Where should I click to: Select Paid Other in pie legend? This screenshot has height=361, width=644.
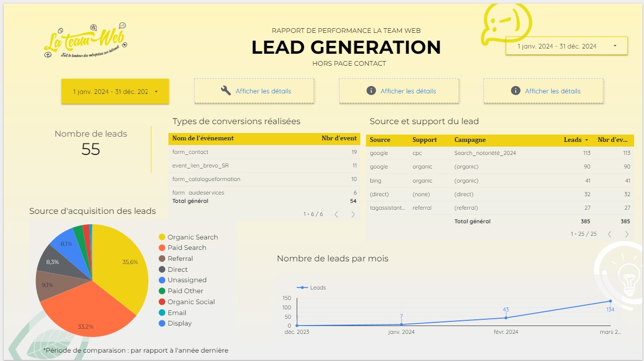[x=181, y=291]
